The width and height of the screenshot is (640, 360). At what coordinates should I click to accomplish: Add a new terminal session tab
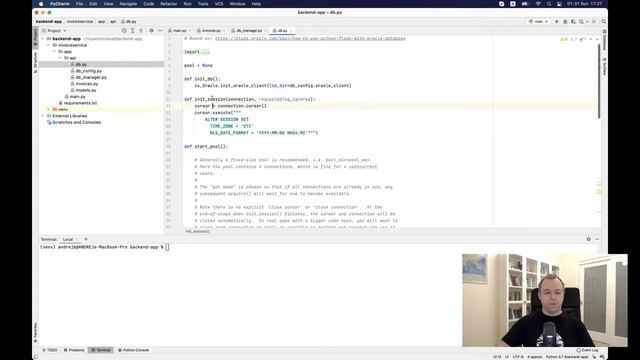[86, 239]
